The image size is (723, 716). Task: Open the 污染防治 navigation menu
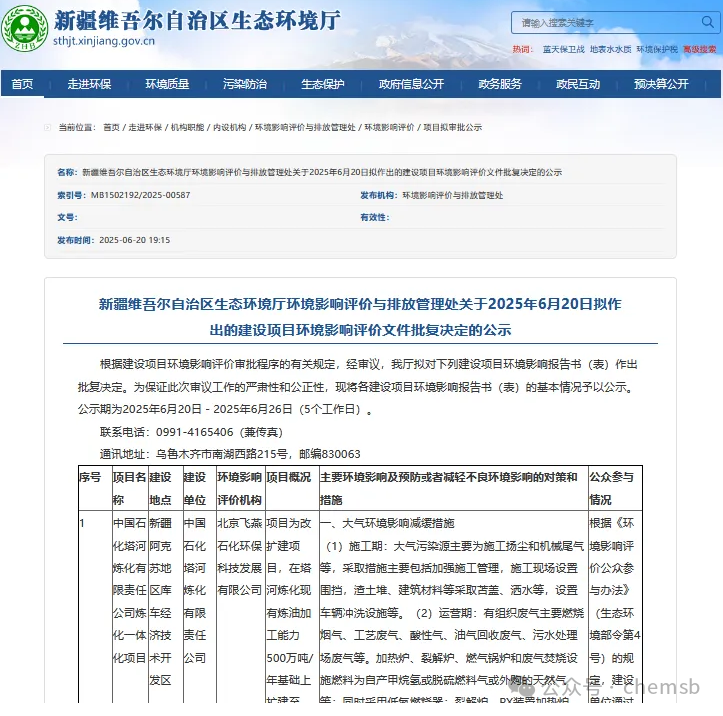click(245, 84)
